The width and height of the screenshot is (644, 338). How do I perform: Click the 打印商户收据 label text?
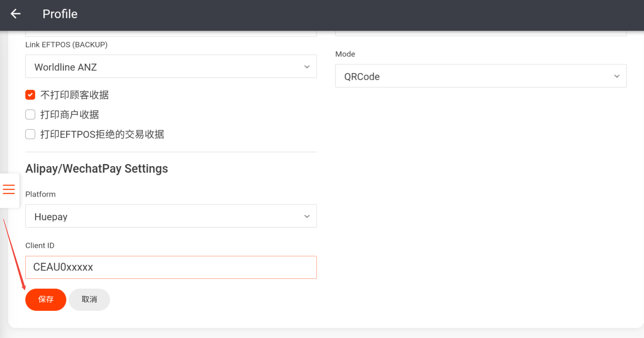click(70, 115)
